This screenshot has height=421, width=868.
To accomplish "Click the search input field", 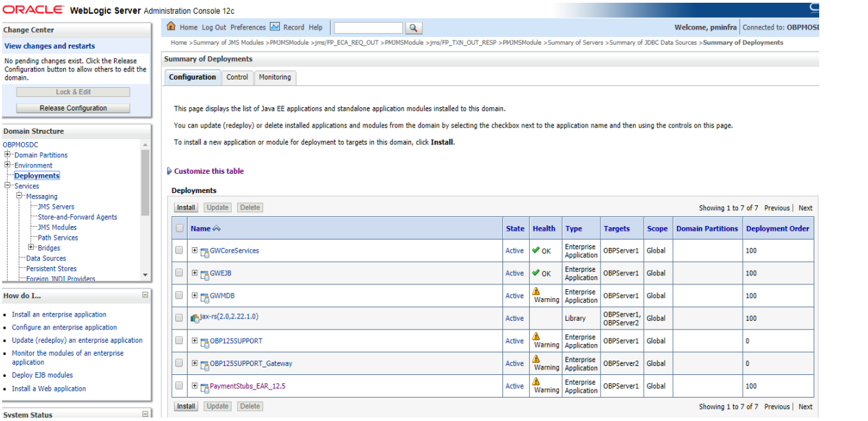I will coord(368,27).
